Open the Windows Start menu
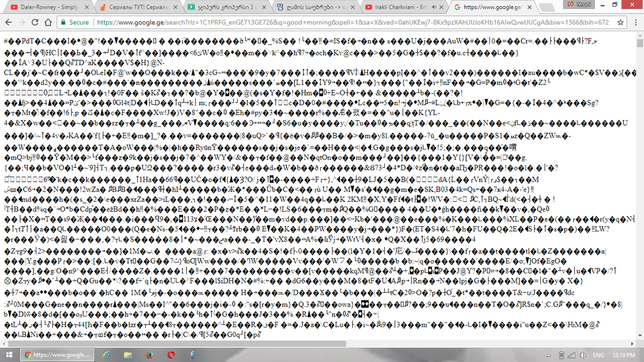The width and height of the screenshot is (644, 362). coord(9,354)
